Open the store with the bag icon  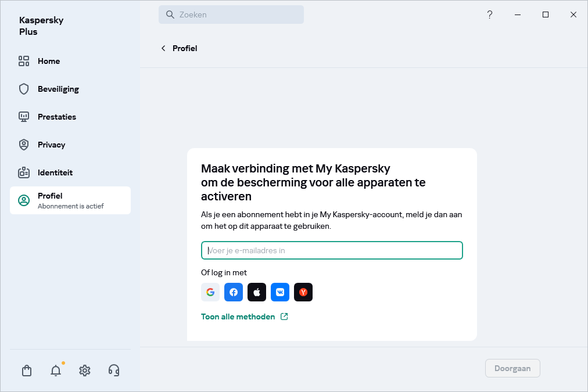click(26, 370)
